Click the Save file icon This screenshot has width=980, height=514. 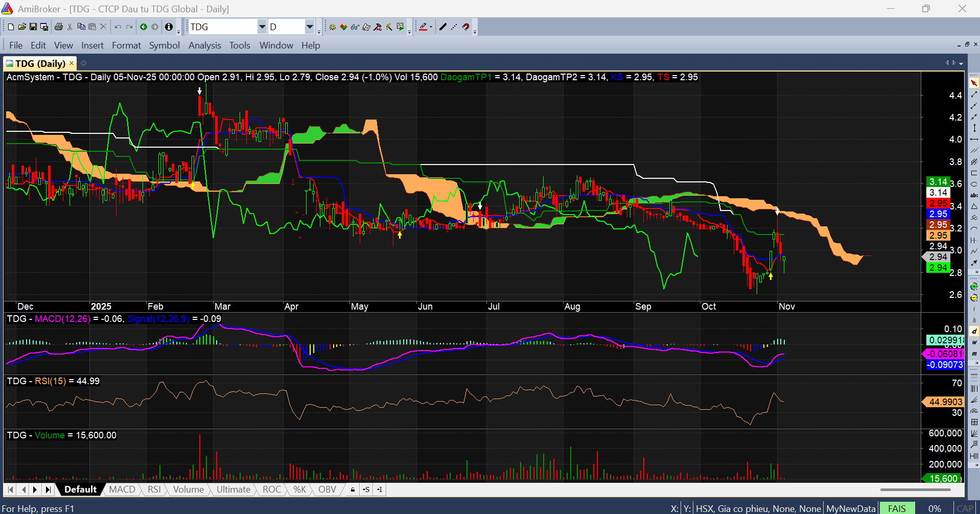click(33, 27)
